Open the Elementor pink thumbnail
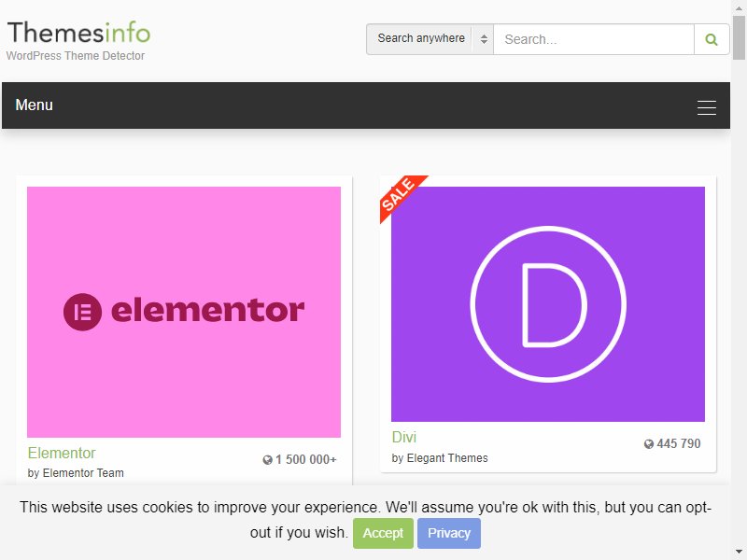 click(184, 312)
